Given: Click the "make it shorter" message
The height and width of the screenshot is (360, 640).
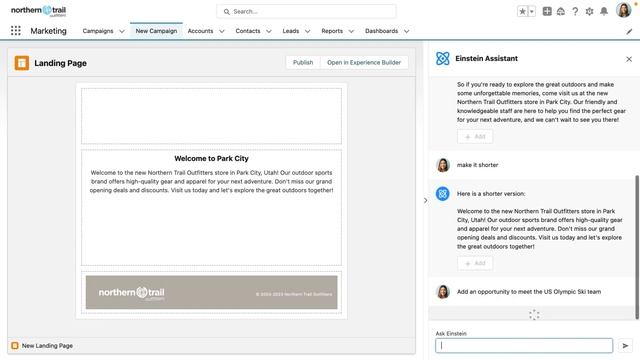Looking at the screenshot, I should pyautogui.click(x=478, y=165).
